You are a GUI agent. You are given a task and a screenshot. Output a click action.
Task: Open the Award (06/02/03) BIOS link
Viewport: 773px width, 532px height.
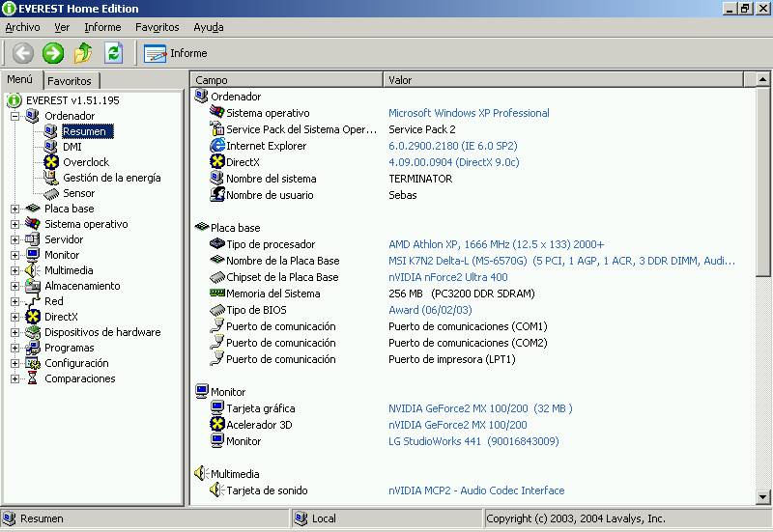[430, 310]
